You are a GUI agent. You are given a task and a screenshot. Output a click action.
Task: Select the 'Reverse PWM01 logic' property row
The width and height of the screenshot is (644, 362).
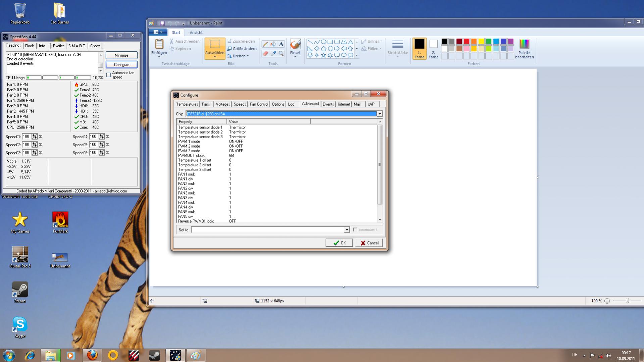(x=277, y=221)
